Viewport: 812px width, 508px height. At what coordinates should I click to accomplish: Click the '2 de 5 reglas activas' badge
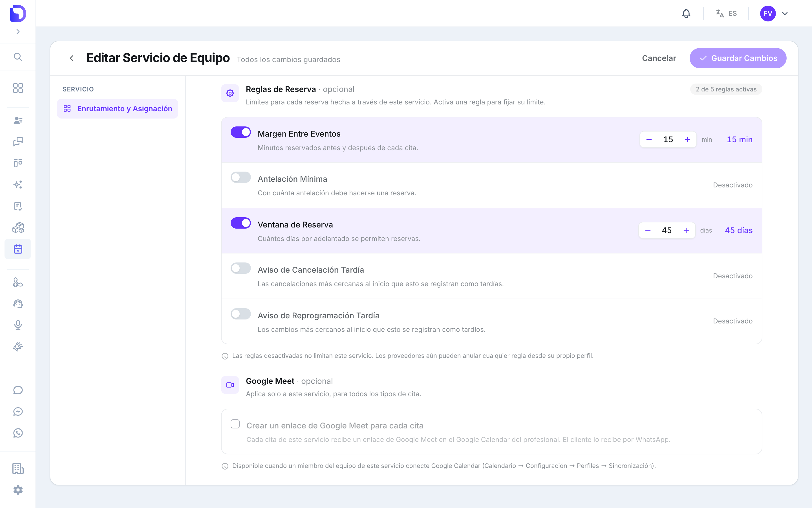tap(726, 89)
